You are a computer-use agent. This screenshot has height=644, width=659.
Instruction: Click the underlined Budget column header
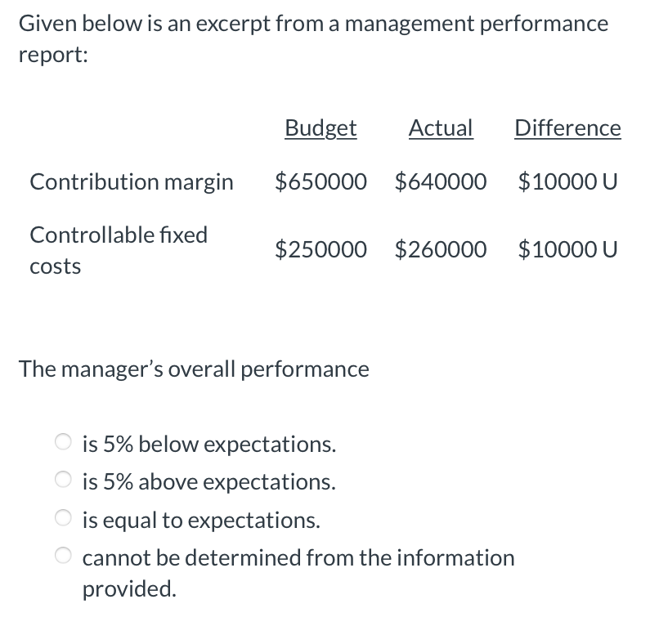pyautogui.click(x=321, y=128)
